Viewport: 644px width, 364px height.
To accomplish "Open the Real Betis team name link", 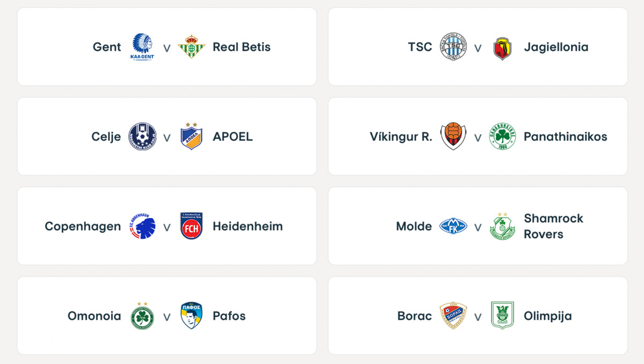I will point(241,47).
